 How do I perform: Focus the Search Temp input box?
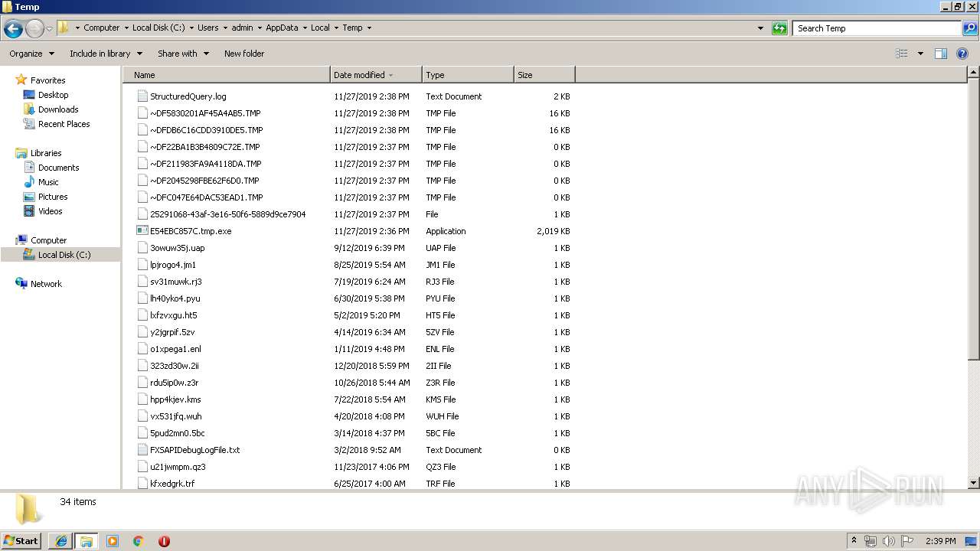(x=877, y=28)
